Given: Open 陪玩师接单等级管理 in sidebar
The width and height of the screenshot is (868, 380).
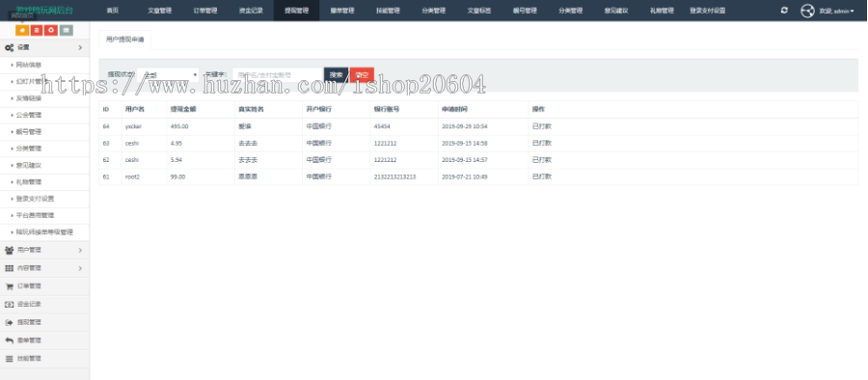Looking at the screenshot, I should pos(44,232).
